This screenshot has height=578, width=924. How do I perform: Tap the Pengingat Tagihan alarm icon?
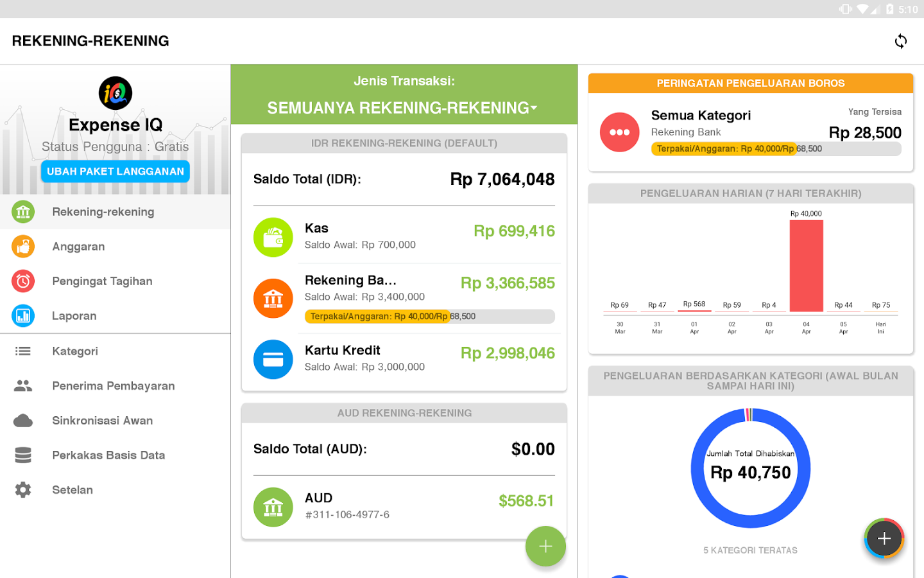(23, 281)
